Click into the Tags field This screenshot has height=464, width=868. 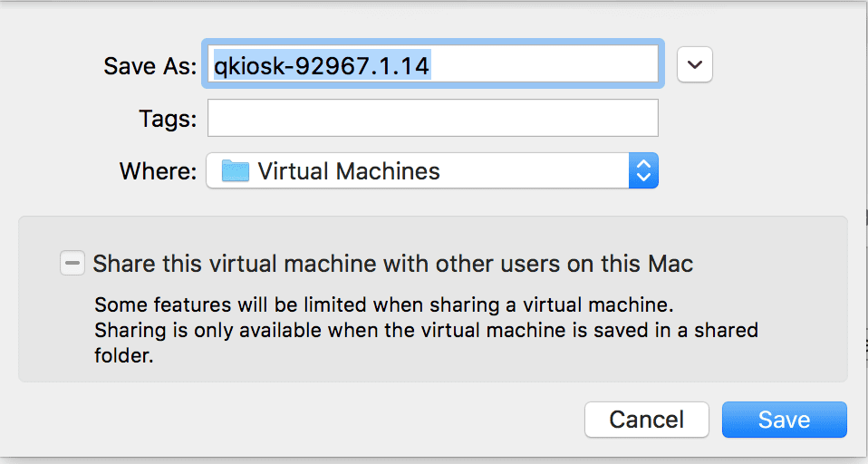[x=432, y=118]
